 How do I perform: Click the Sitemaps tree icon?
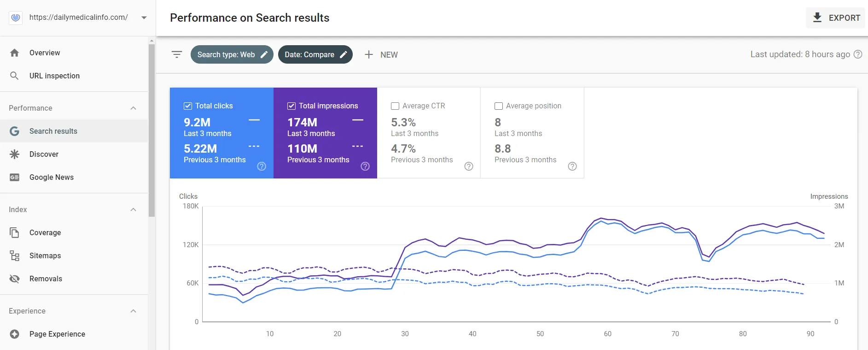point(14,255)
